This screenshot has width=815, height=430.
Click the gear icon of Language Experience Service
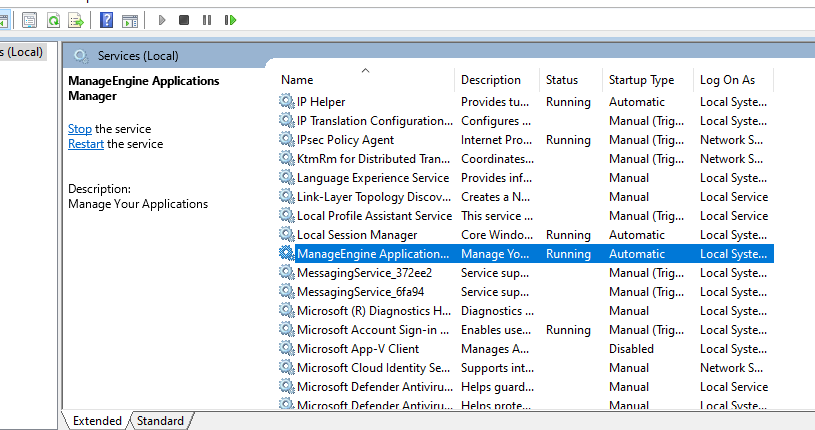(x=286, y=177)
